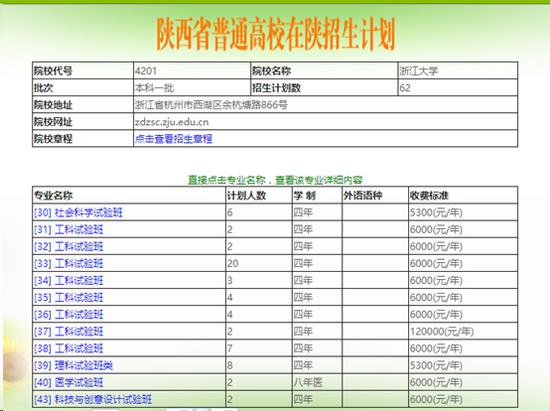Select plan count 3 in row [34]
Screen dimensions: 550x411
(230, 281)
